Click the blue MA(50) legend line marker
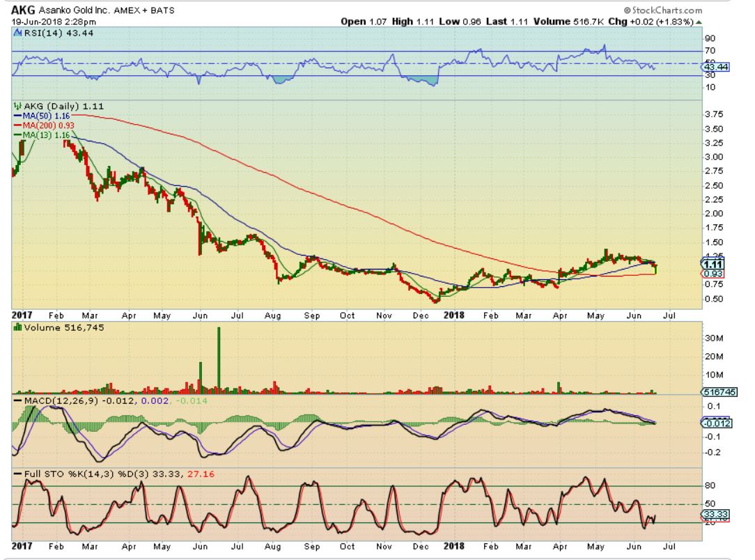Image resolution: width=755 pixels, height=560 pixels. click(x=17, y=114)
